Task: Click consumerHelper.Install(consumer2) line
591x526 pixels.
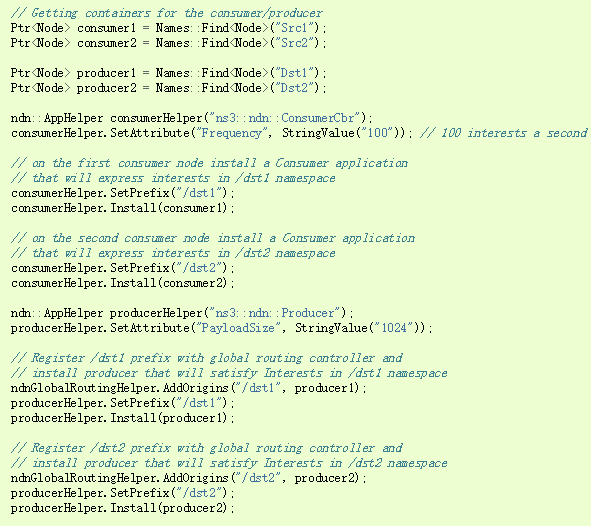Action: 122,283
